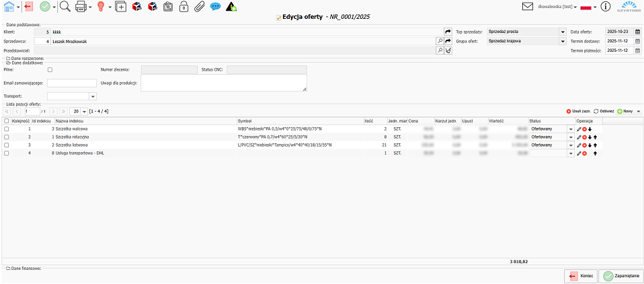Click Odśwież refresh button
644x284 pixels.
click(x=604, y=112)
